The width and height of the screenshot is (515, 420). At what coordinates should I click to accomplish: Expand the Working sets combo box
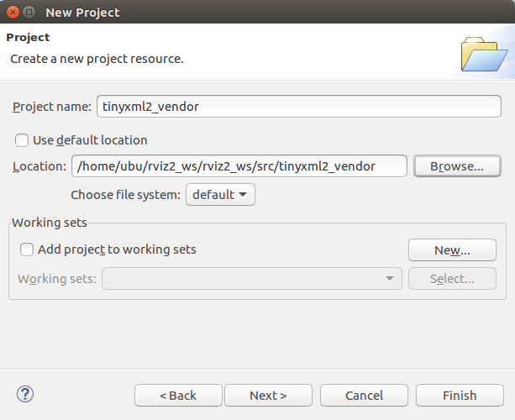[252, 279]
